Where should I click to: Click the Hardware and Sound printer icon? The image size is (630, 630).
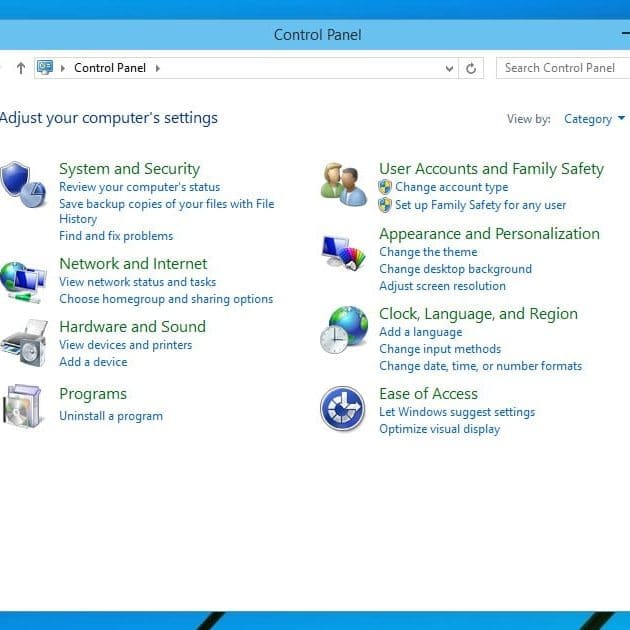click(22, 343)
